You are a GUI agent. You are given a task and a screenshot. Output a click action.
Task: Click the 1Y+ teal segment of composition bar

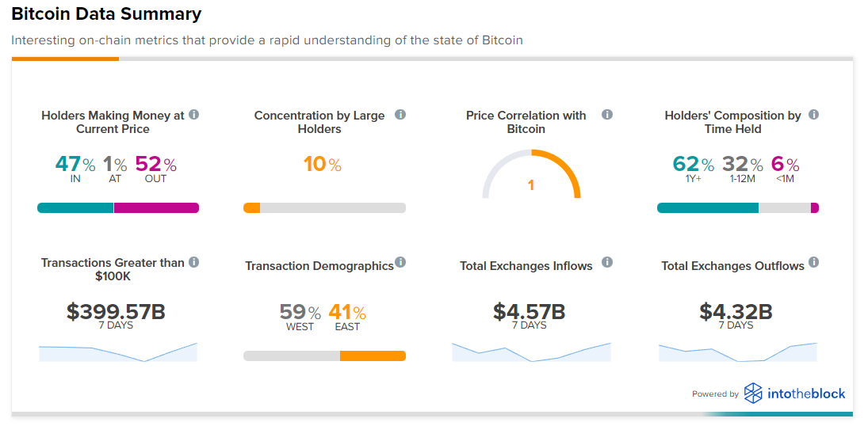[x=707, y=208]
